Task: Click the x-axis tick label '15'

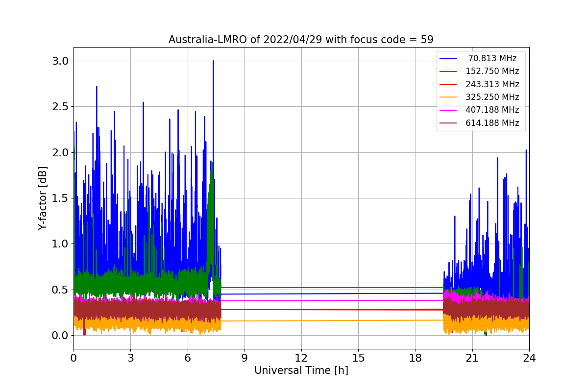Action: pos(358,357)
